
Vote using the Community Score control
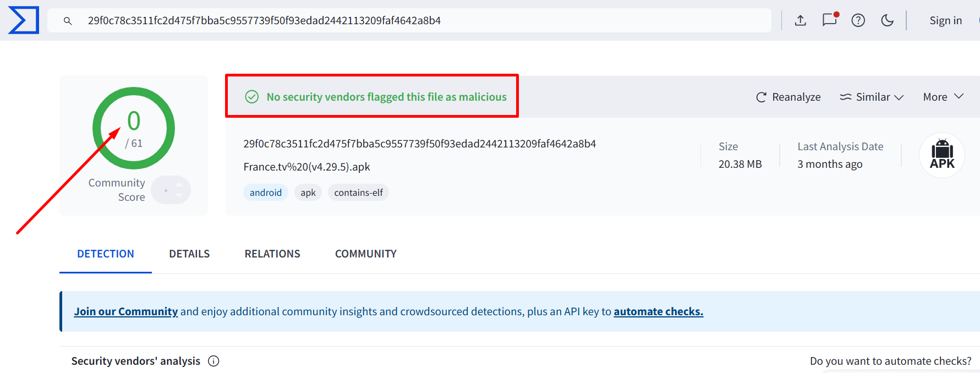coord(171,190)
